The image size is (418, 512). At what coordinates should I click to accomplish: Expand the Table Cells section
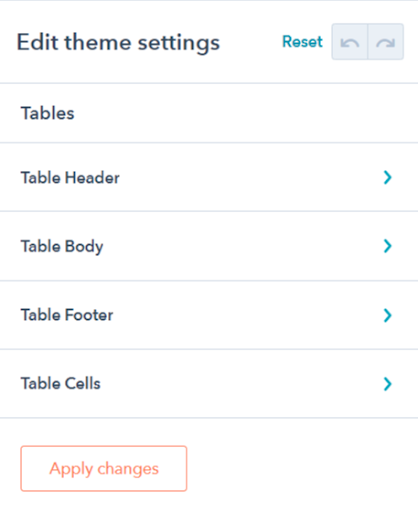tap(209, 384)
